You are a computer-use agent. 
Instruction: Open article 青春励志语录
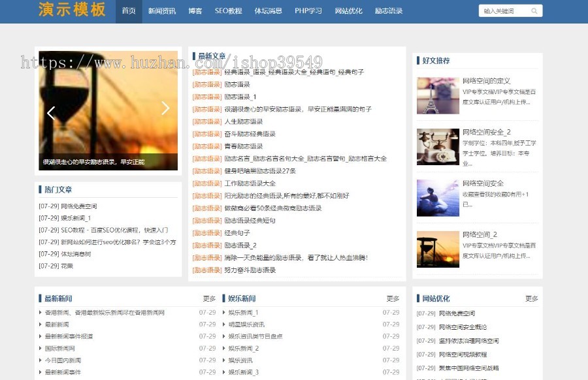tap(244, 146)
